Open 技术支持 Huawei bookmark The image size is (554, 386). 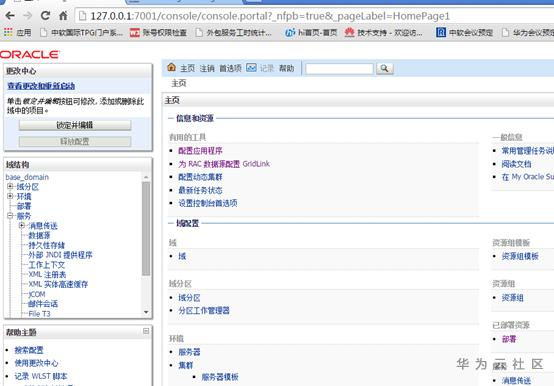point(384,33)
